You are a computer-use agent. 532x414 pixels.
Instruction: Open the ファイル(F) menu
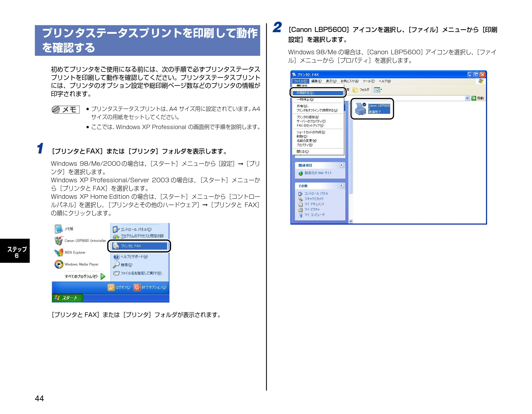pyautogui.click(x=300, y=81)
